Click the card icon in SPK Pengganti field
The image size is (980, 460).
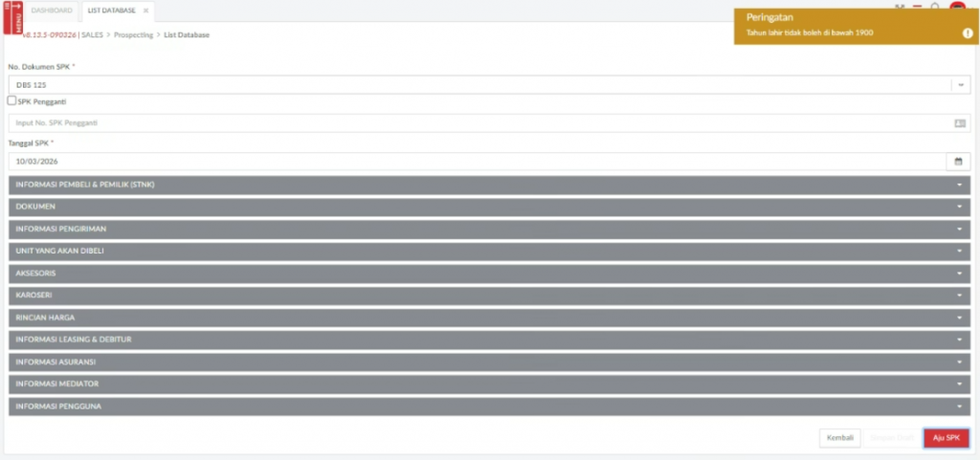pyautogui.click(x=959, y=123)
